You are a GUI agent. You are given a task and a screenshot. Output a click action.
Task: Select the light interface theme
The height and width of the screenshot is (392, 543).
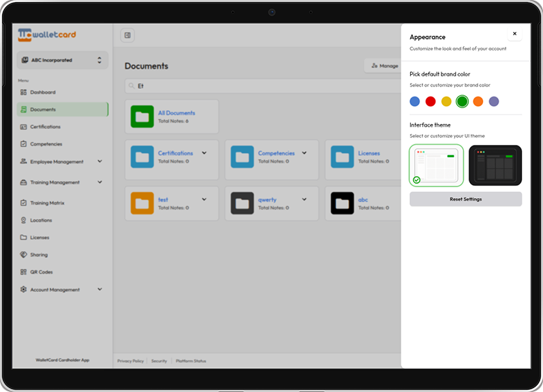click(x=436, y=165)
